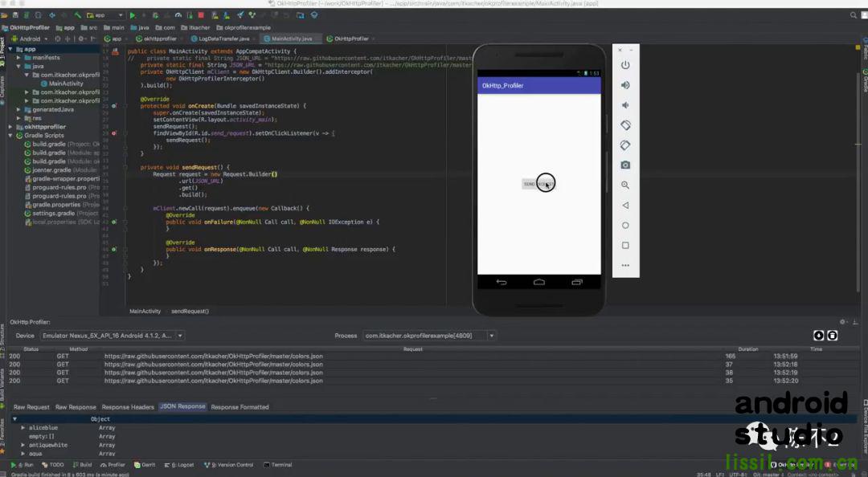This screenshot has width=868, height=477.
Task: Click the override gutter icon beside onCreate
Action: [x=115, y=106]
